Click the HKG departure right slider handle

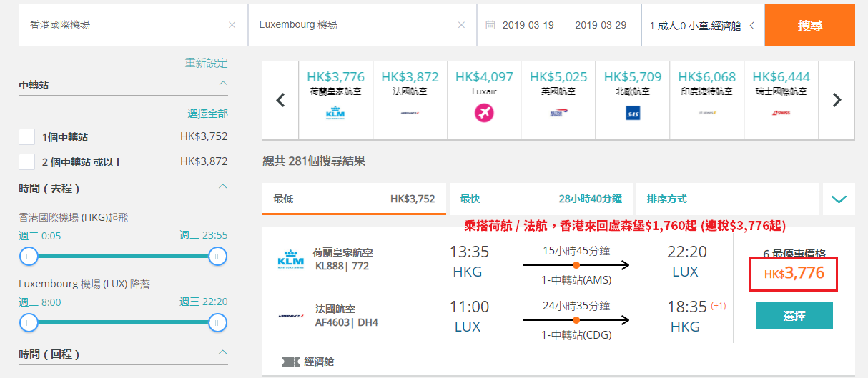[x=218, y=256]
